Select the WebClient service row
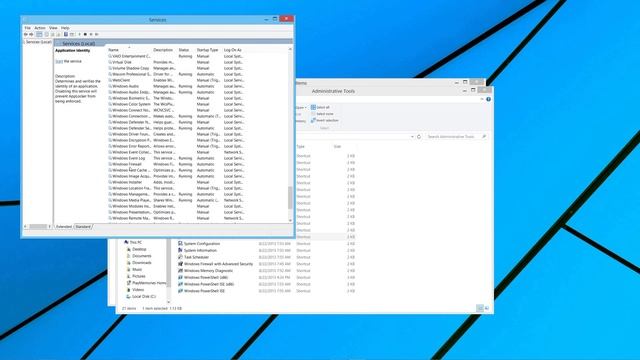This screenshot has height=360, width=640. tap(176, 80)
